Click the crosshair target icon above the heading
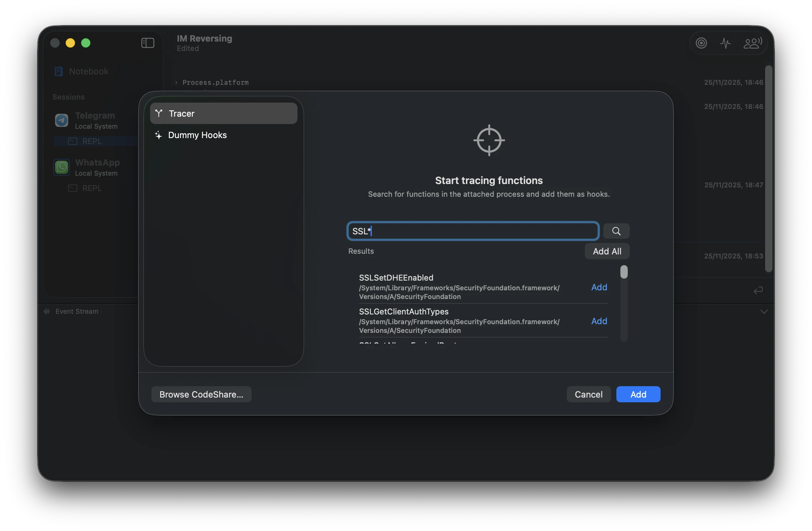The height and width of the screenshot is (531, 812). (489, 140)
